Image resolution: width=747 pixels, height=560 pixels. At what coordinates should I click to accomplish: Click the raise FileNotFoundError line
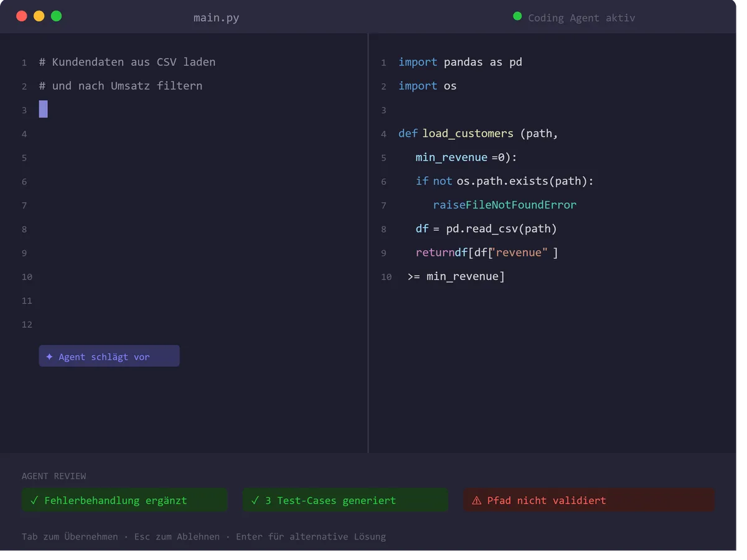pyautogui.click(x=505, y=205)
